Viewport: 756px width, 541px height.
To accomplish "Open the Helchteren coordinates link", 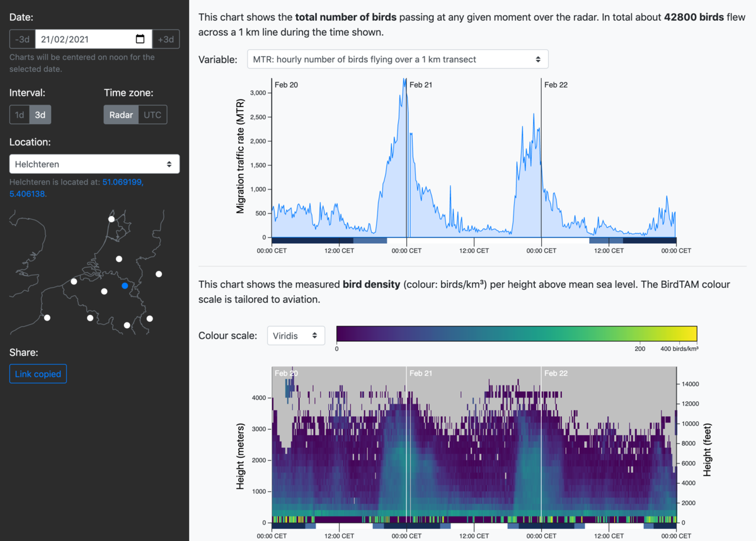I will pyautogui.click(x=76, y=188).
